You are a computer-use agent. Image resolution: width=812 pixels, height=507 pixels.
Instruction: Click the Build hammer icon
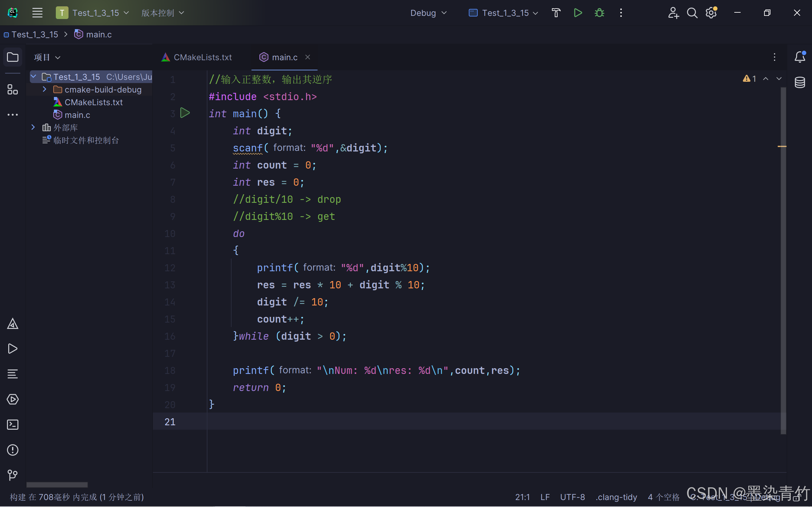[x=556, y=13]
